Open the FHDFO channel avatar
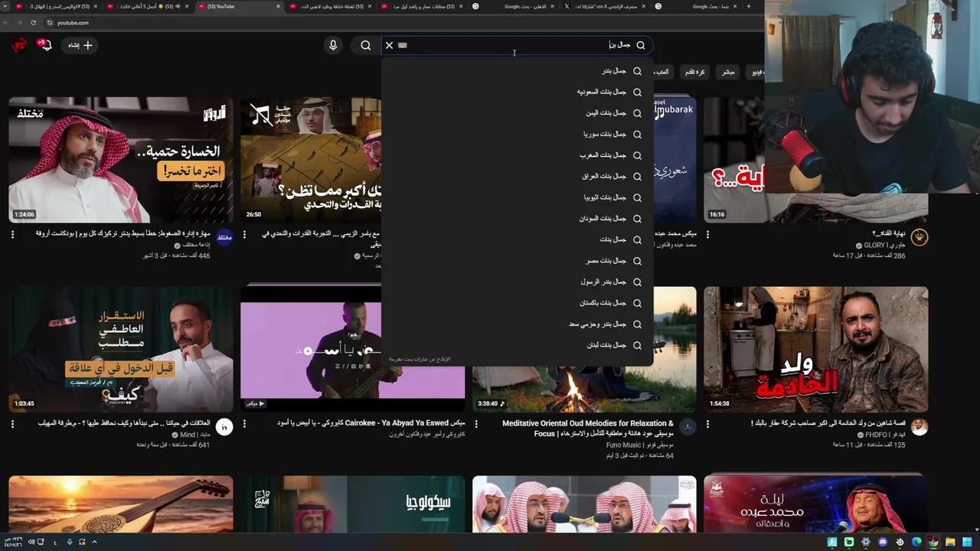980x551 pixels. tap(920, 427)
